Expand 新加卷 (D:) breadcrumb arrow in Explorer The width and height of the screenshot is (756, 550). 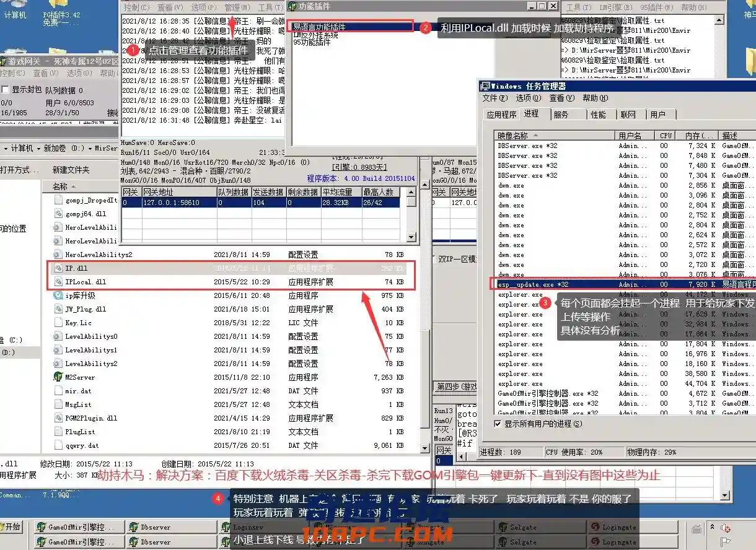click(89, 149)
